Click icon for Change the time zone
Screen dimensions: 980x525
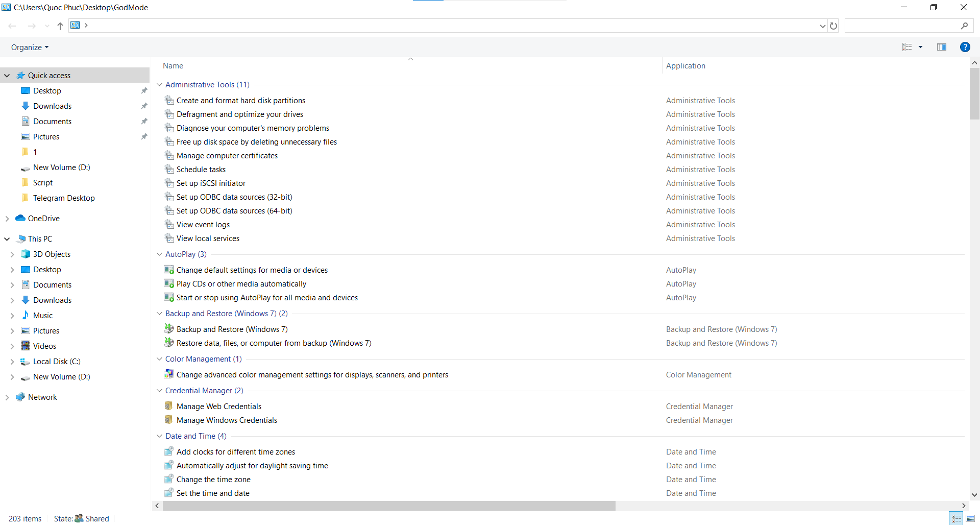[x=169, y=479]
